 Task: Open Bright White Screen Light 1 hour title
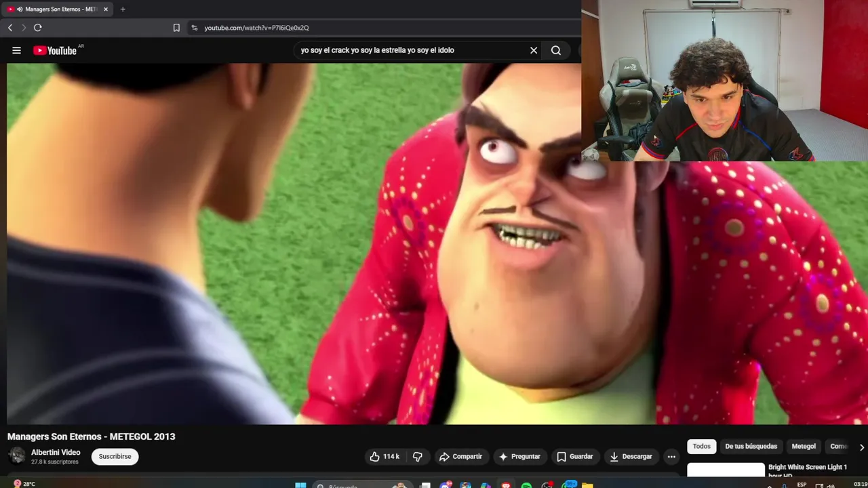(808, 470)
